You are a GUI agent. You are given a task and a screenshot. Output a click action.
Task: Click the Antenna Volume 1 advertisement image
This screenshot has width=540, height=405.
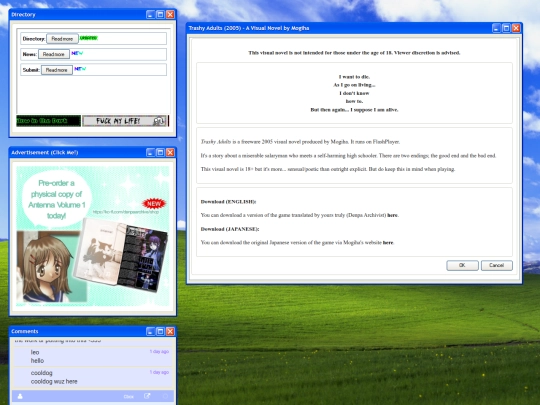tap(93, 236)
